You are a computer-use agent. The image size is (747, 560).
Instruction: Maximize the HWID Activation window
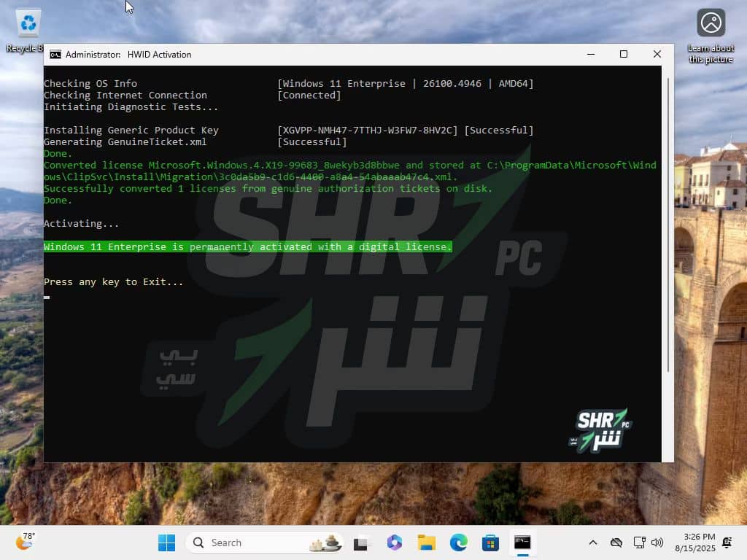tap(624, 54)
